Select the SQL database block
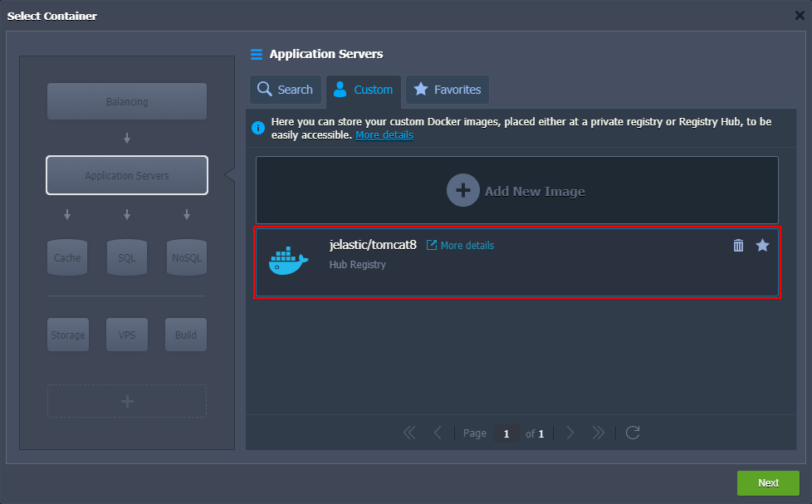 (x=127, y=257)
